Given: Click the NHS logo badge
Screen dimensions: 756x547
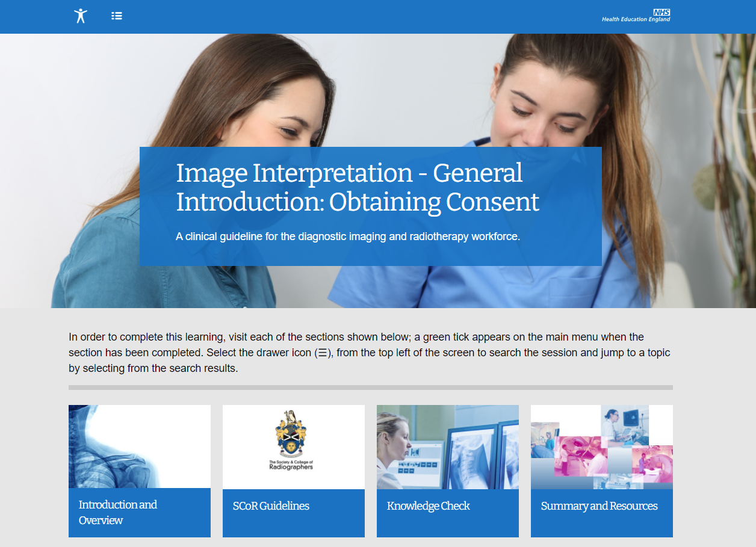Looking at the screenshot, I should (x=661, y=12).
